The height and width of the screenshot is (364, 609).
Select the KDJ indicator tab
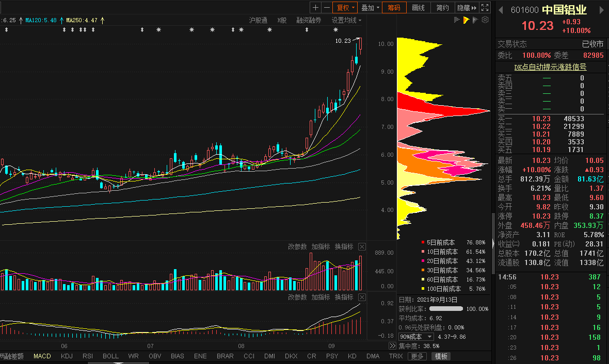(x=67, y=356)
